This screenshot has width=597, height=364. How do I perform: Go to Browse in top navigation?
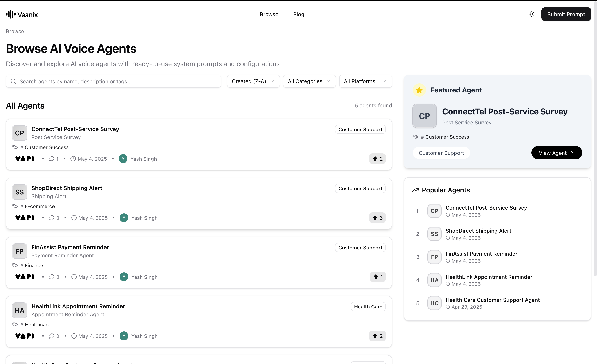(269, 14)
